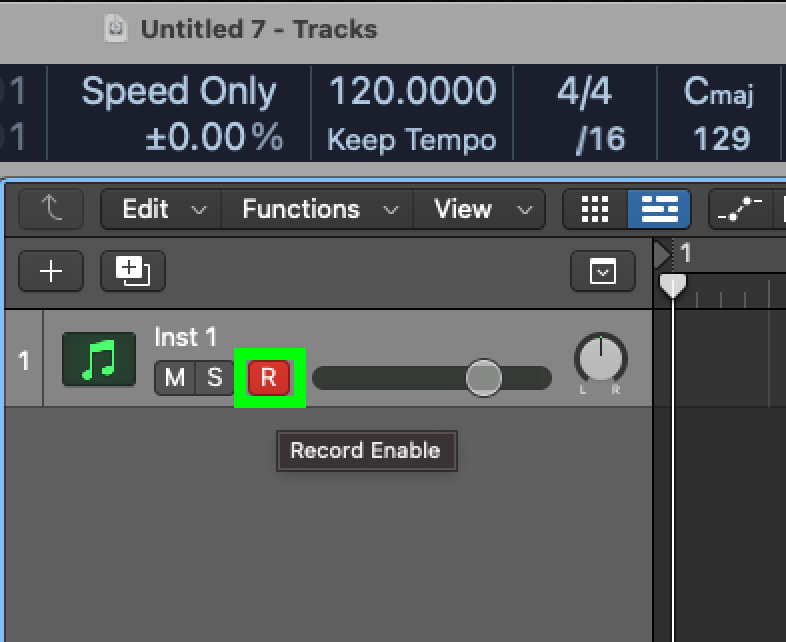Click the Keep Tempo setting
This screenshot has width=786, height=642.
[412, 139]
